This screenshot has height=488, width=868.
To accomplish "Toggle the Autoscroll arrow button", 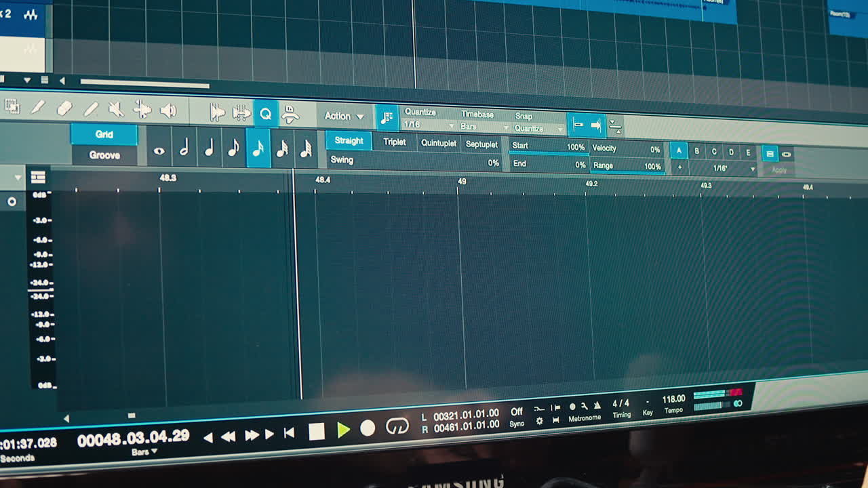I will pyautogui.click(x=596, y=125).
